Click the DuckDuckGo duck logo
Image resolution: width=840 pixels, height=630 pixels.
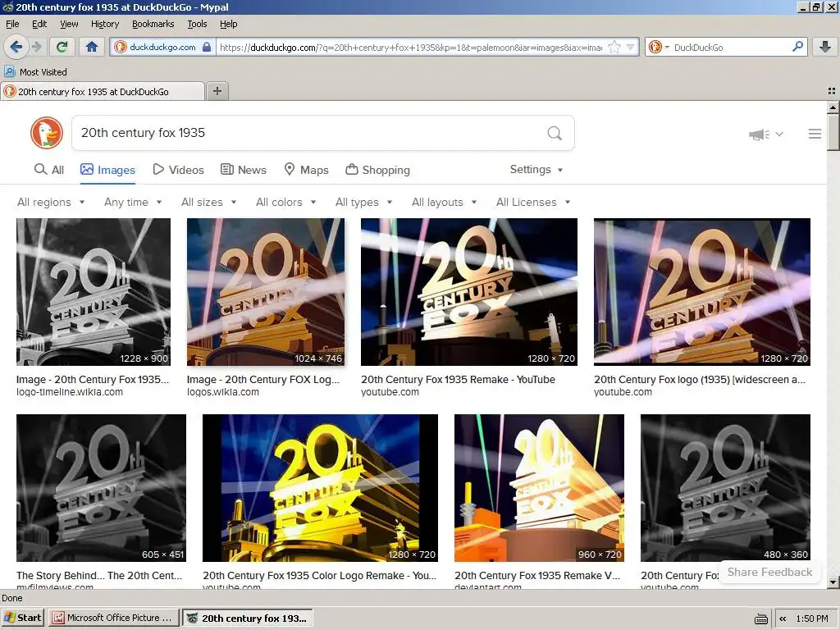coord(47,133)
